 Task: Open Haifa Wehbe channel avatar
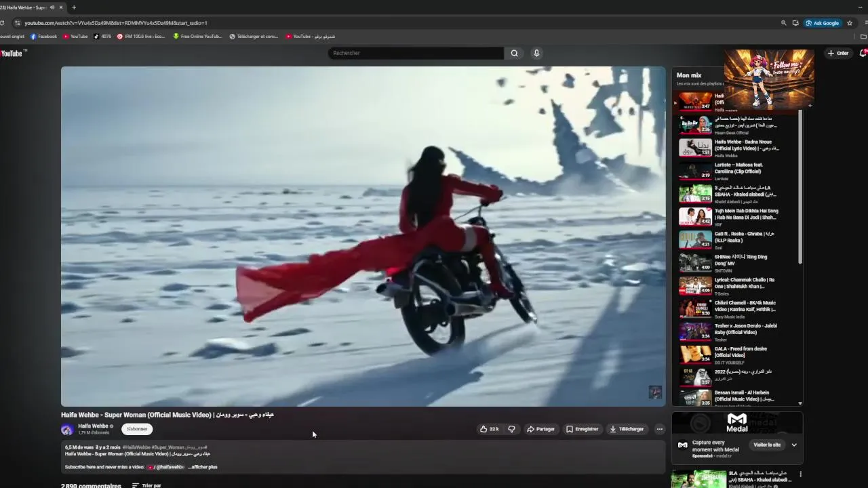tap(67, 429)
